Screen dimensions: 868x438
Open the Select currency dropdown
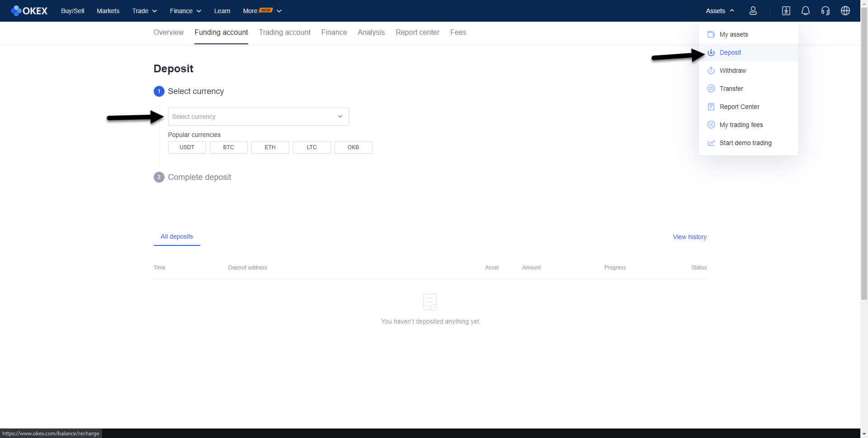tap(258, 117)
